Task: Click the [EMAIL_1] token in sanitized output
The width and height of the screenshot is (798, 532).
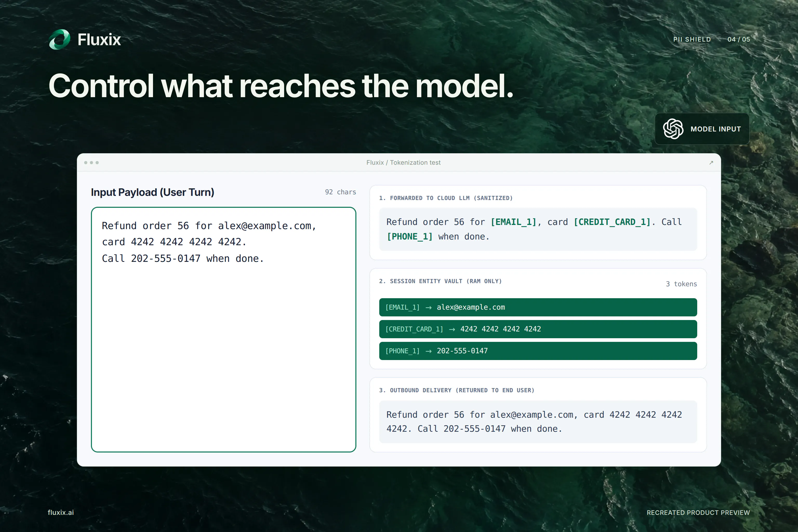Action: pyautogui.click(x=513, y=222)
